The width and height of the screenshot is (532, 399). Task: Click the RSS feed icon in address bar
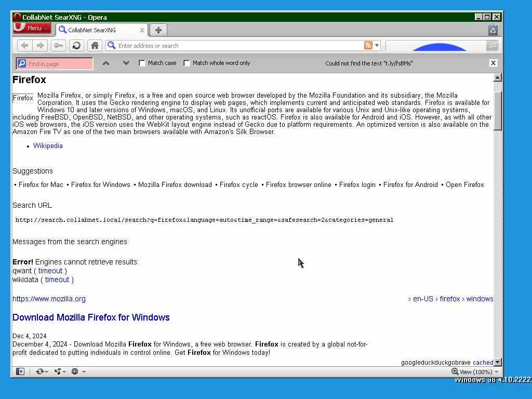point(368,45)
